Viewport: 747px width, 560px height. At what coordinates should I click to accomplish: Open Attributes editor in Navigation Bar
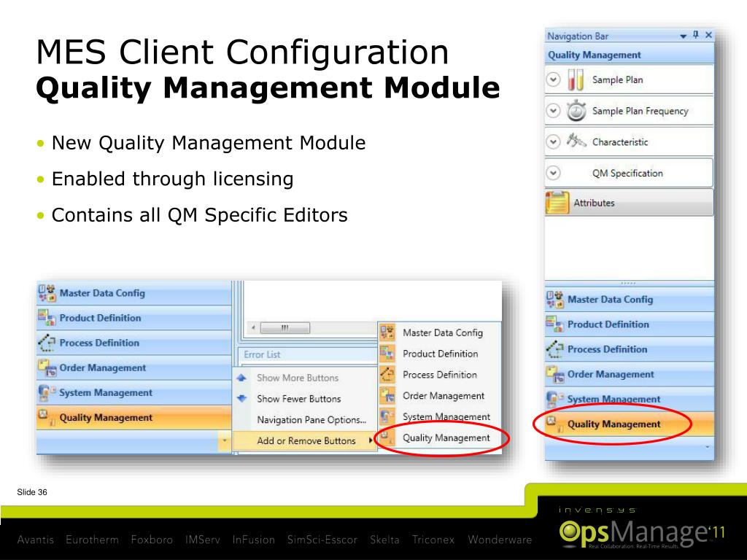click(629, 203)
